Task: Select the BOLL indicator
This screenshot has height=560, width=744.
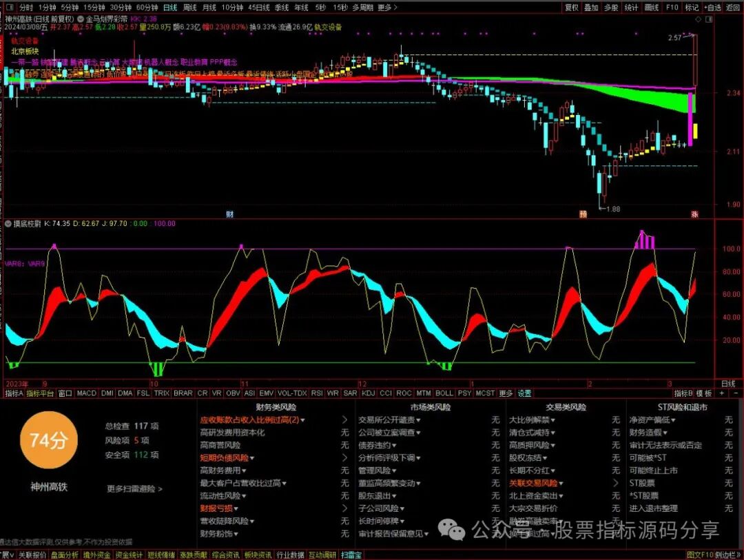Action: 444,393
